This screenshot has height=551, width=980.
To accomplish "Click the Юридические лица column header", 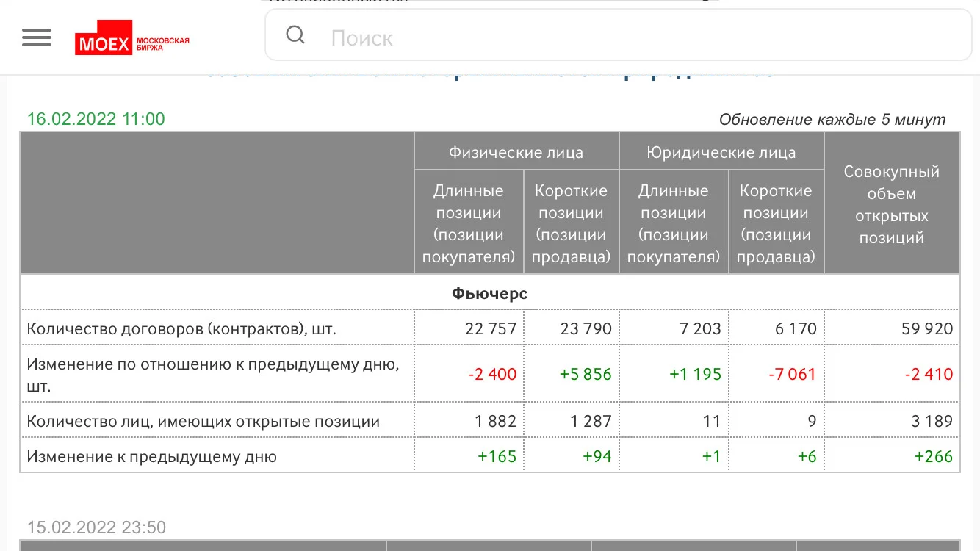I will 721,152.
